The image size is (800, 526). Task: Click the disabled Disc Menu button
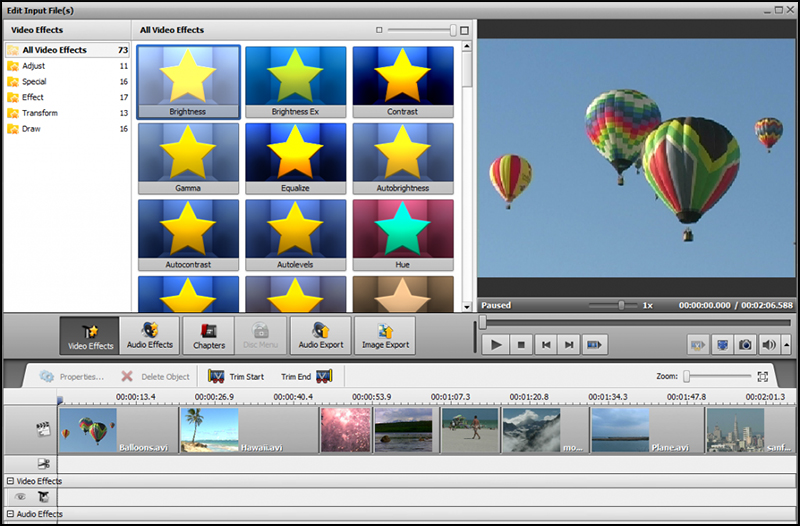point(260,336)
